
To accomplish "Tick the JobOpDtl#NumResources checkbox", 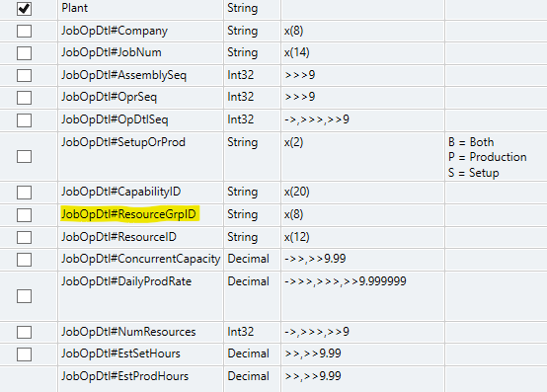I will [24, 333].
